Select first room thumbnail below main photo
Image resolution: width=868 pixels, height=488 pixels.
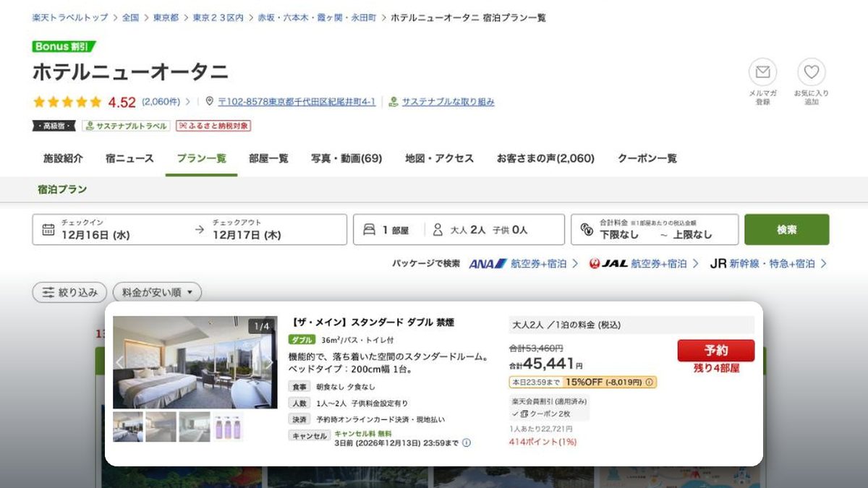(x=128, y=427)
